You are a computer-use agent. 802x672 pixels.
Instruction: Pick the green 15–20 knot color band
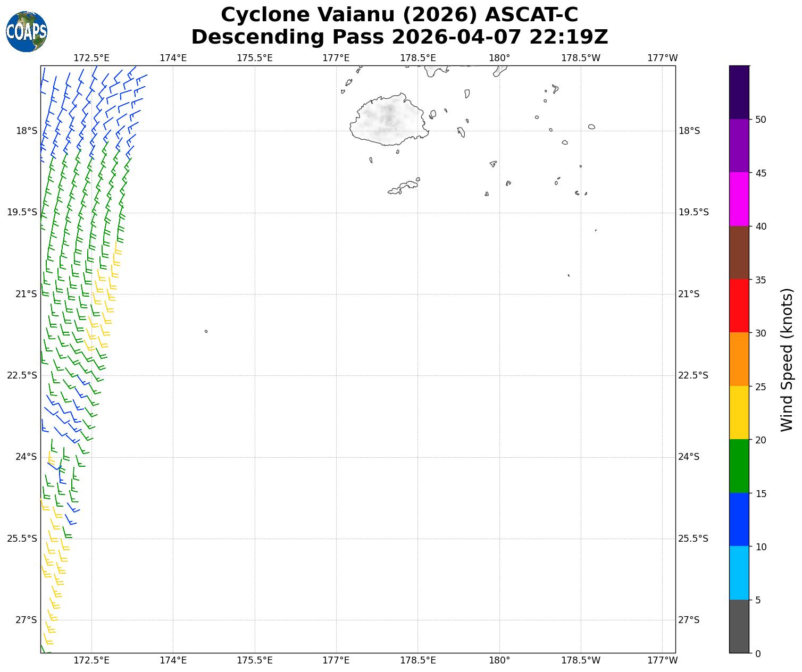point(739,466)
